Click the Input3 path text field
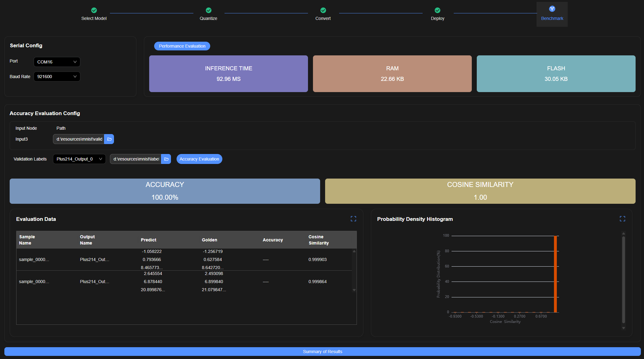644x359 pixels. tap(79, 139)
